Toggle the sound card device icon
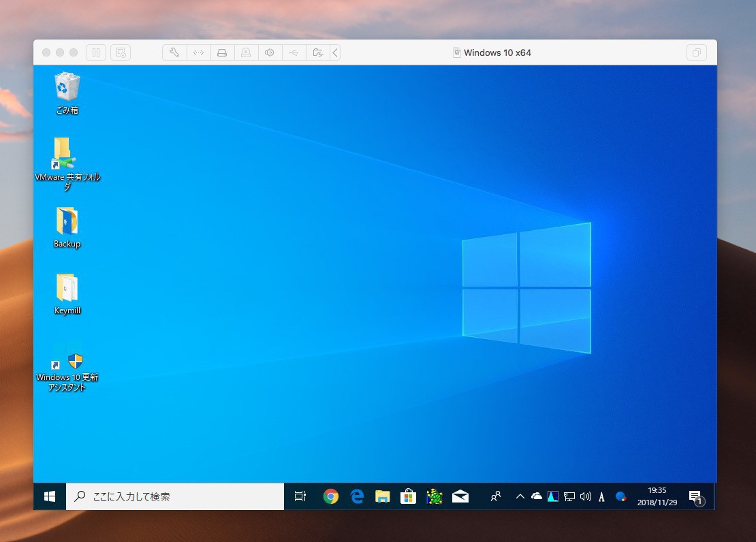The height and width of the screenshot is (542, 756). pos(270,52)
